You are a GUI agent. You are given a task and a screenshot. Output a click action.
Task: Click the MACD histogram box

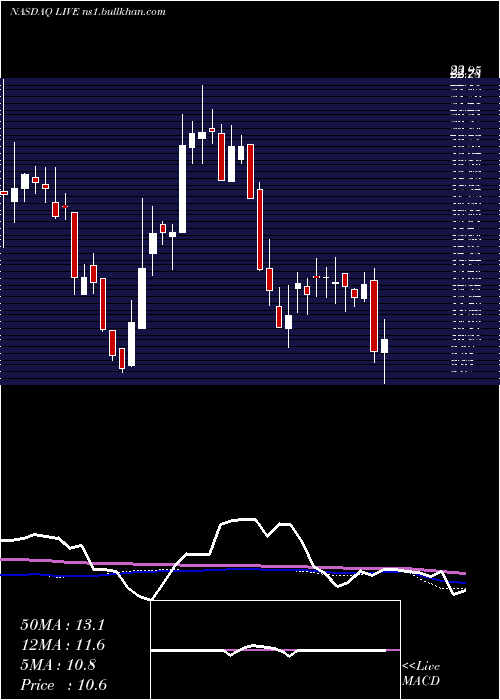pyautogui.click(x=275, y=650)
